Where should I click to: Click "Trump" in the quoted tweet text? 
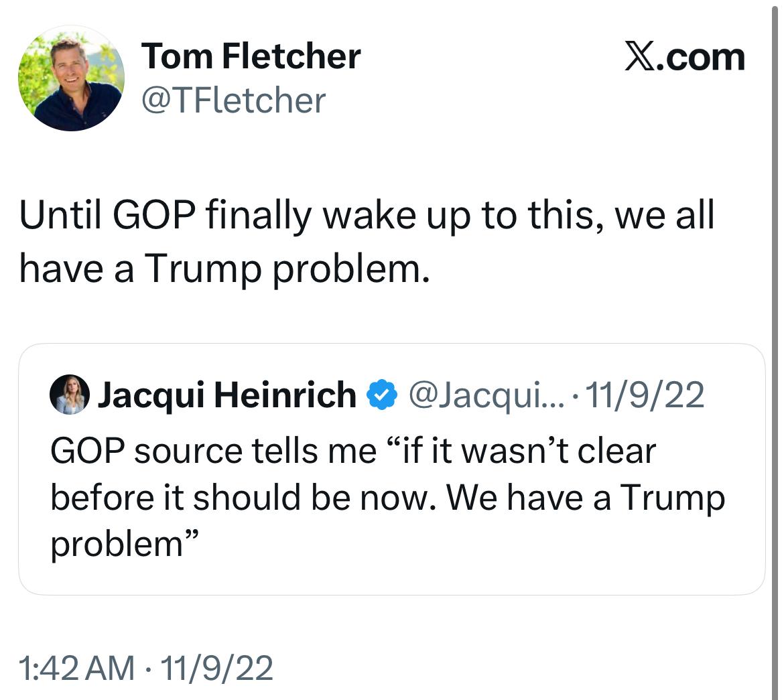[x=672, y=496]
